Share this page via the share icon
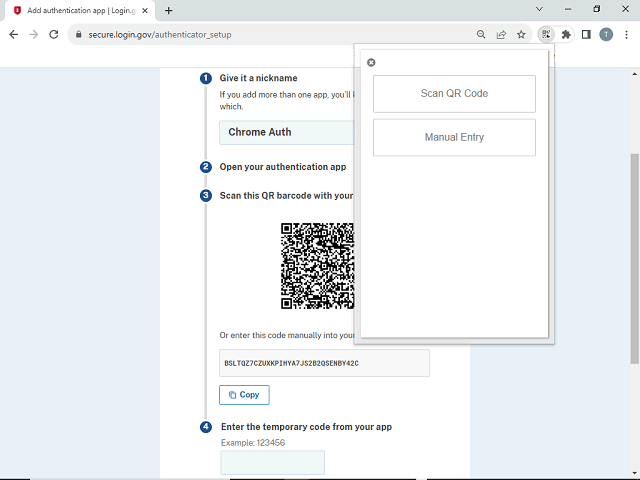The width and height of the screenshot is (640, 480). tap(501, 35)
